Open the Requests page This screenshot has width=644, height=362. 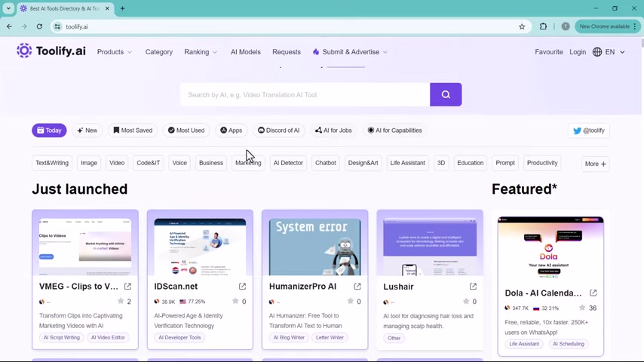pyautogui.click(x=287, y=52)
